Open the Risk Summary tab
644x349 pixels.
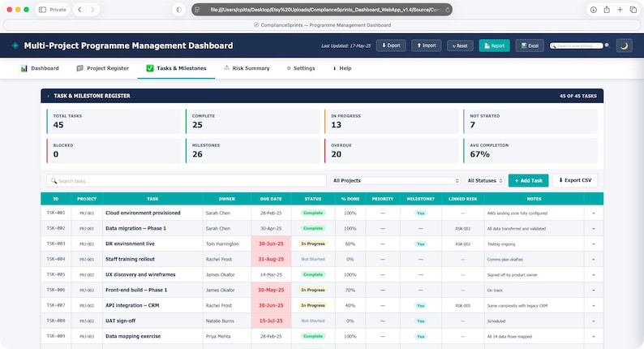coord(247,68)
